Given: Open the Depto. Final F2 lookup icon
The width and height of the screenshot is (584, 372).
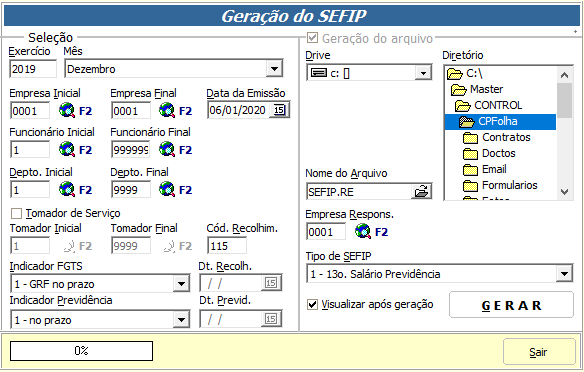Looking at the screenshot, I should pos(166,190).
